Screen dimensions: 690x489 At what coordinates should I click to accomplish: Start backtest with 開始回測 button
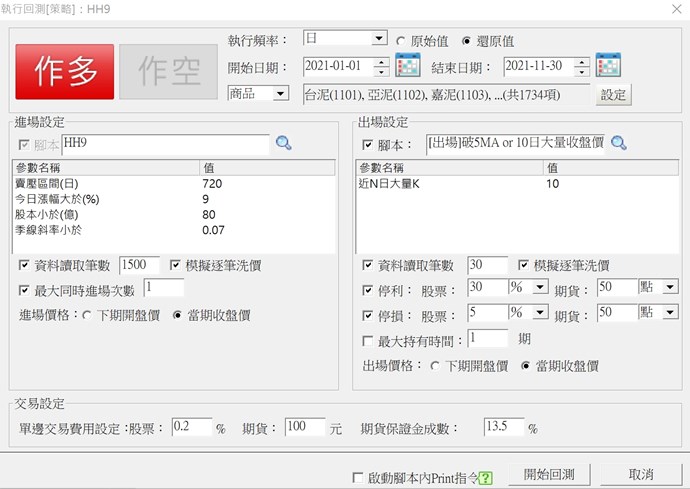tap(556, 474)
